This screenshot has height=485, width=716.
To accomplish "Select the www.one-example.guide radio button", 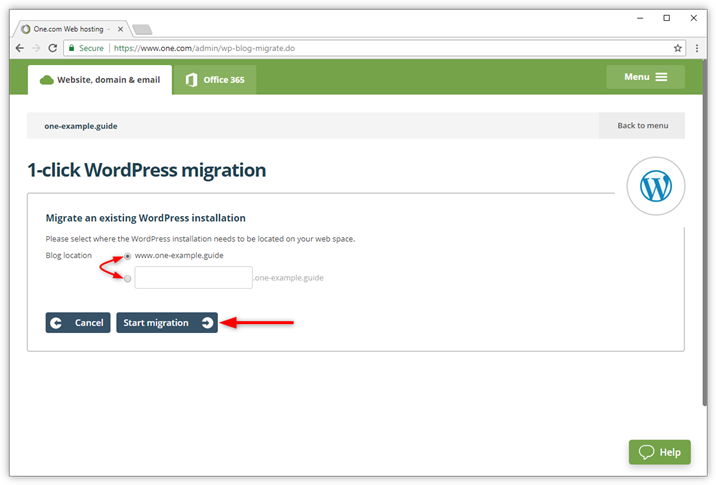I will coord(127,256).
